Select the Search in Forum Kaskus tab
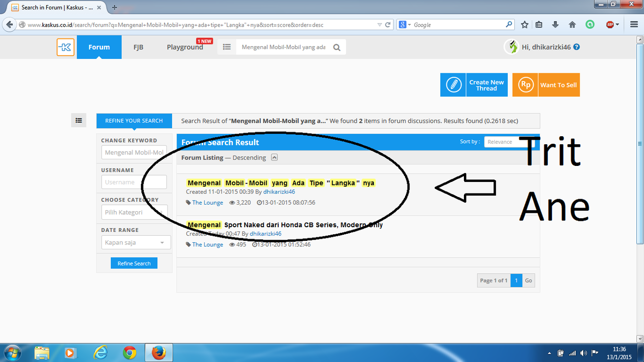The width and height of the screenshot is (644, 362). pos(56,8)
